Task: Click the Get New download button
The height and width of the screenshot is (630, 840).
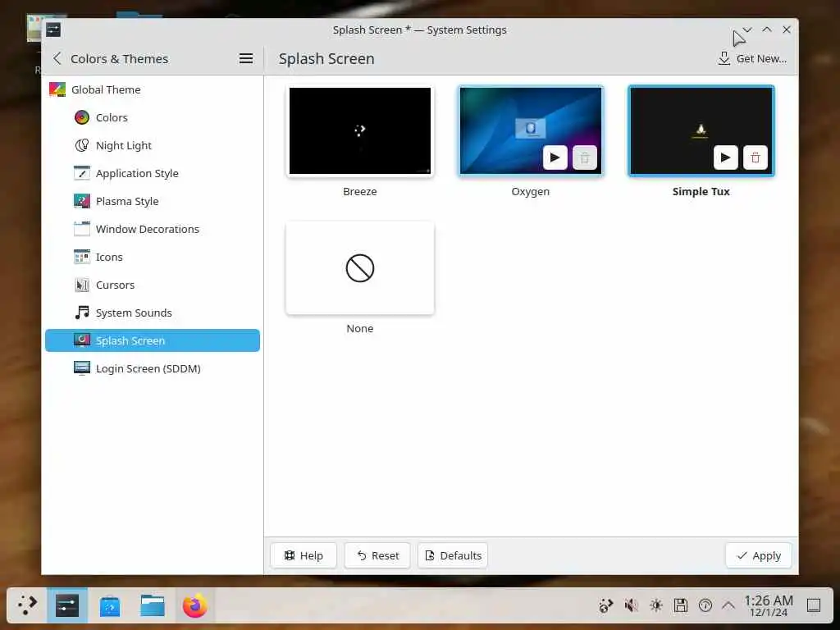Action: point(752,58)
